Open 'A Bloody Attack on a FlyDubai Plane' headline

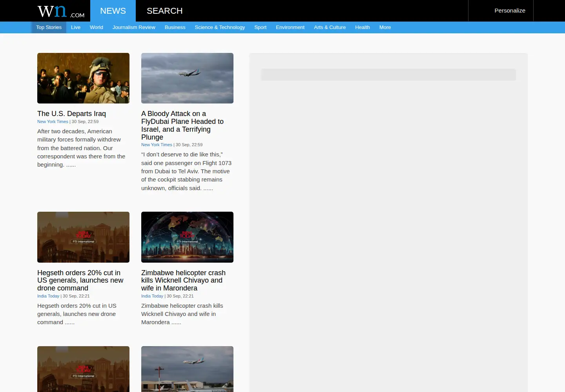[x=182, y=125]
